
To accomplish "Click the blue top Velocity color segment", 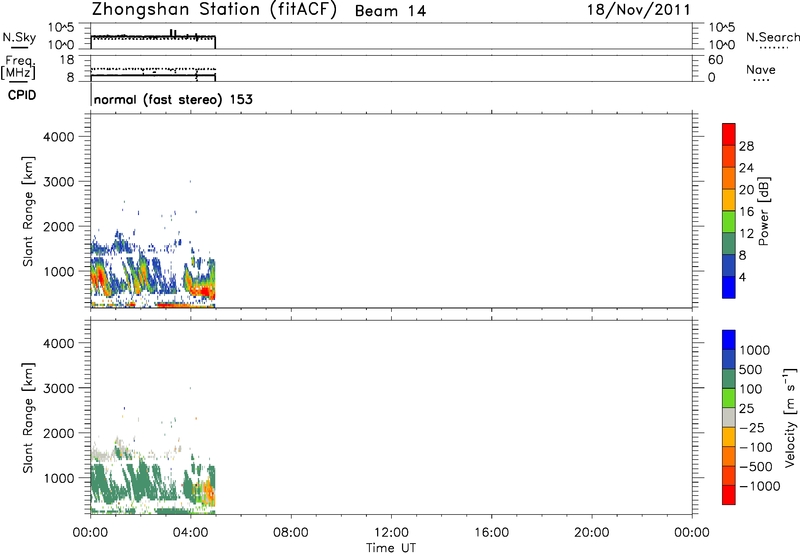I will point(729,340).
